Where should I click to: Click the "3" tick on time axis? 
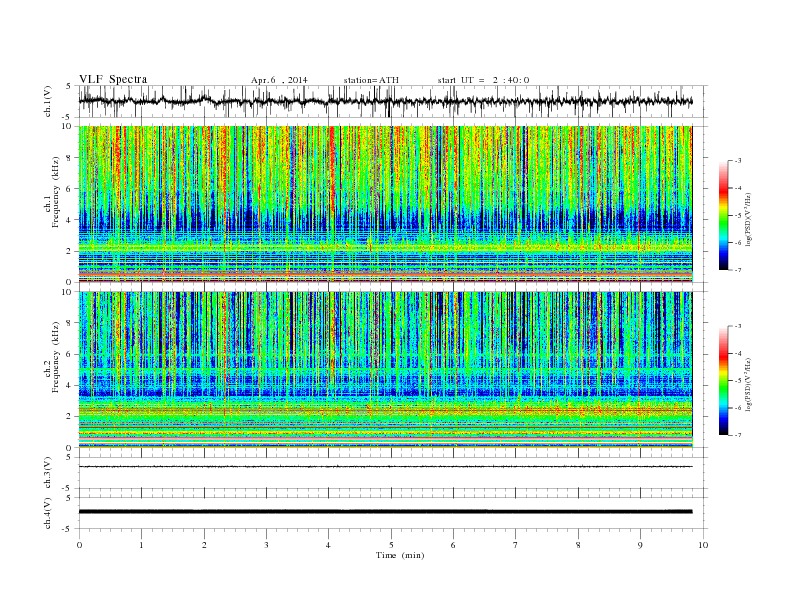[266, 545]
